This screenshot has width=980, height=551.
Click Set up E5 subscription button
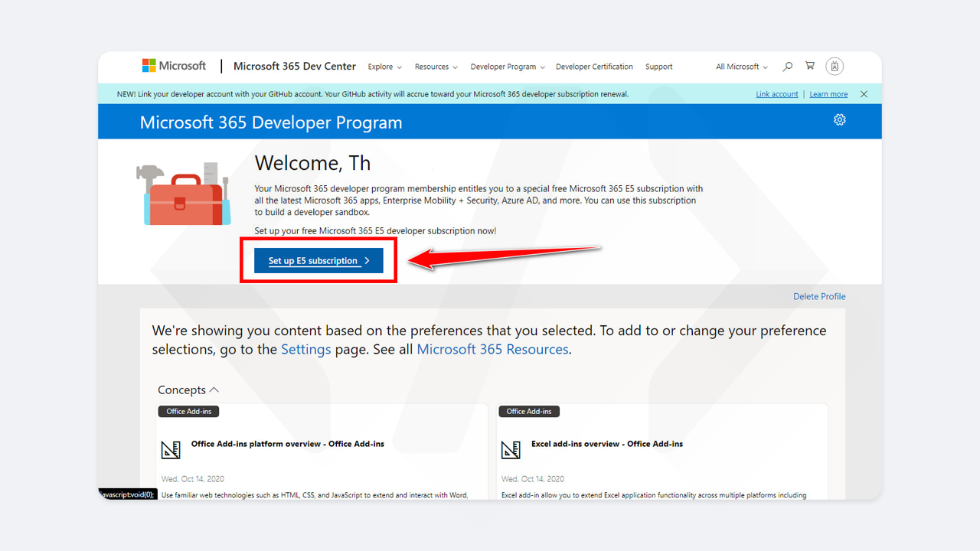point(318,261)
